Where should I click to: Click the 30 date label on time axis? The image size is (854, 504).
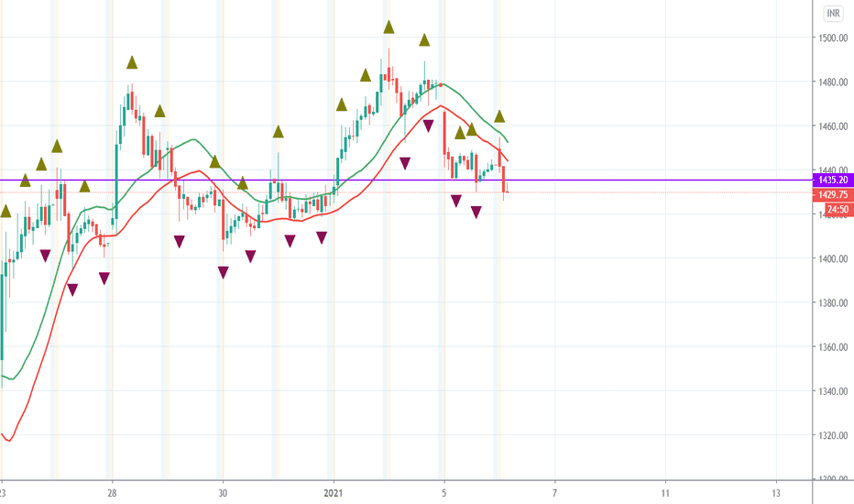223,493
